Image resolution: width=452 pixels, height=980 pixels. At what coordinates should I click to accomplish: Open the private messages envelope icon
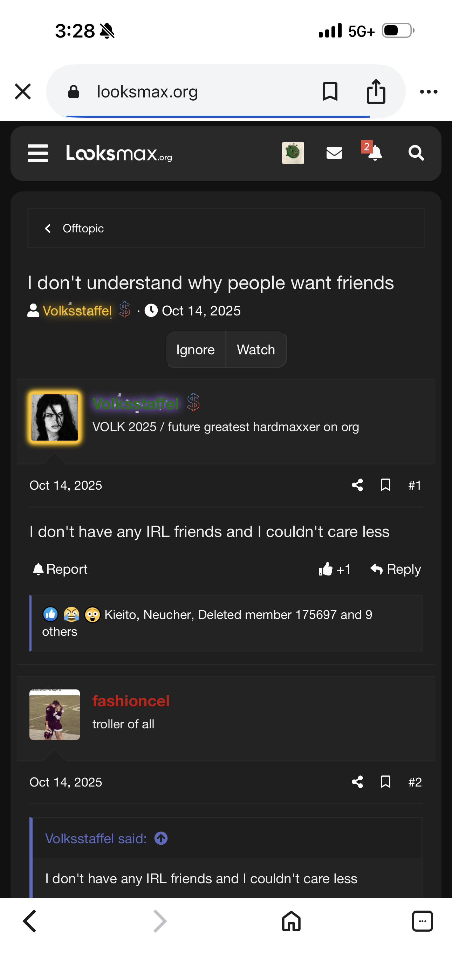click(334, 153)
